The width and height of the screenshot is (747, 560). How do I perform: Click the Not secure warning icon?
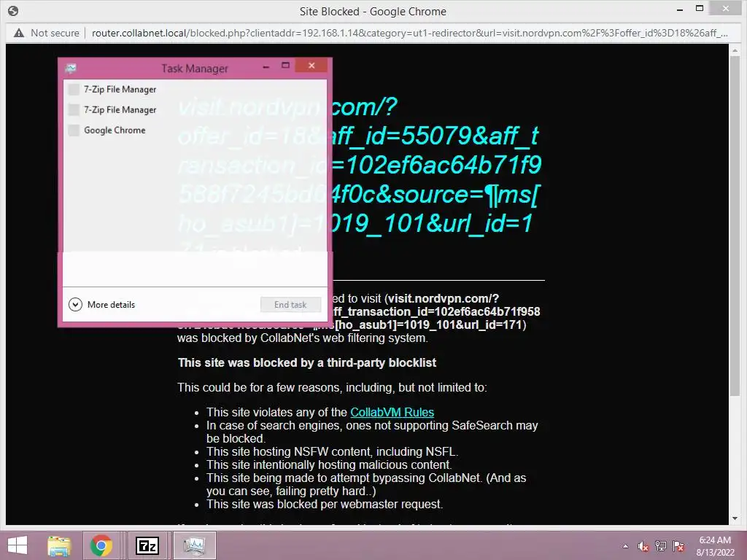[18, 33]
